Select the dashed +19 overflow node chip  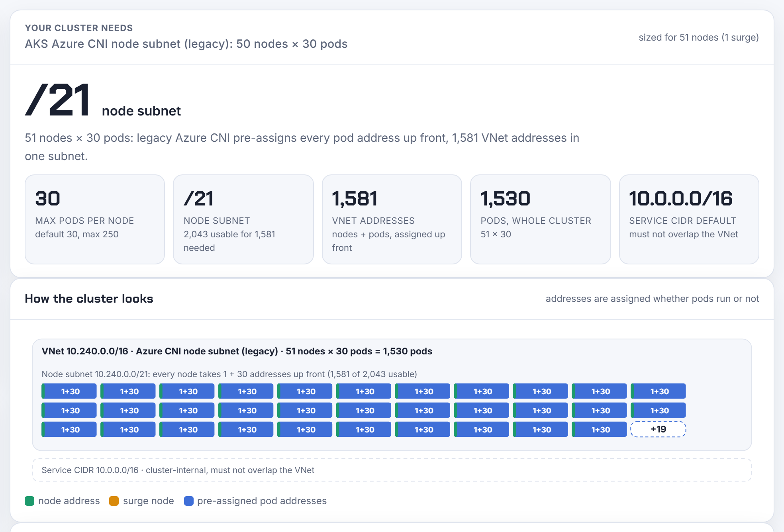point(658,429)
